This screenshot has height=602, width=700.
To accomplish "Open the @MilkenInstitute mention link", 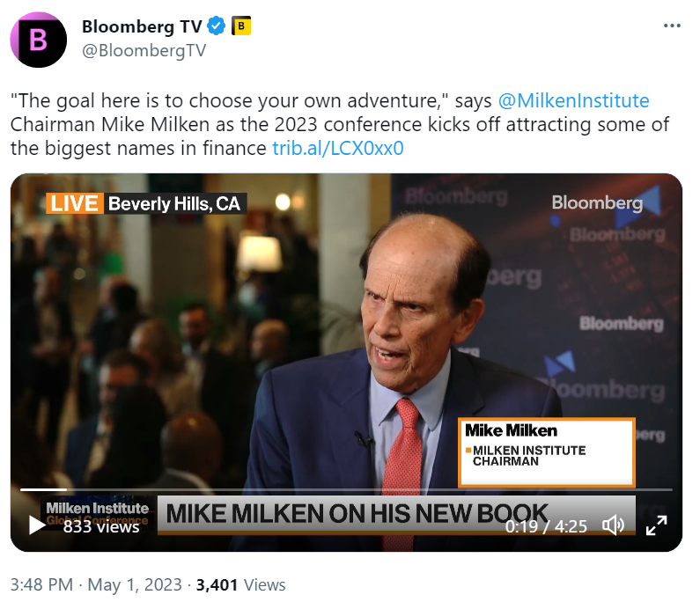I will click(x=573, y=100).
